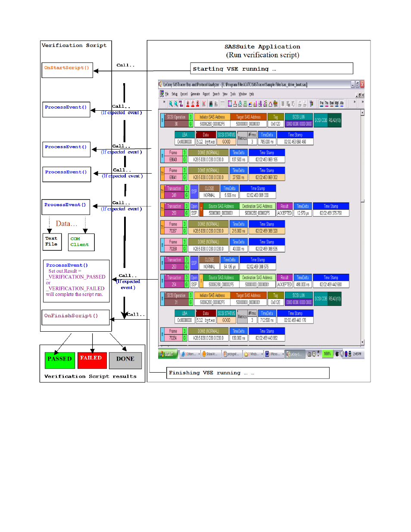Click the trace pane scroll down arrow
This screenshot has width=411, height=532.
click(x=363, y=342)
